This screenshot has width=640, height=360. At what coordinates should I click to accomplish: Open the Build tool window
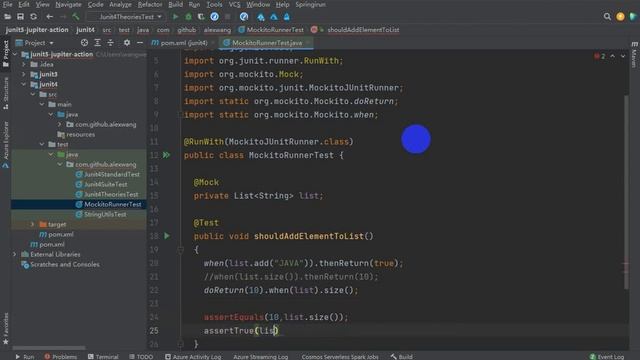(401, 356)
